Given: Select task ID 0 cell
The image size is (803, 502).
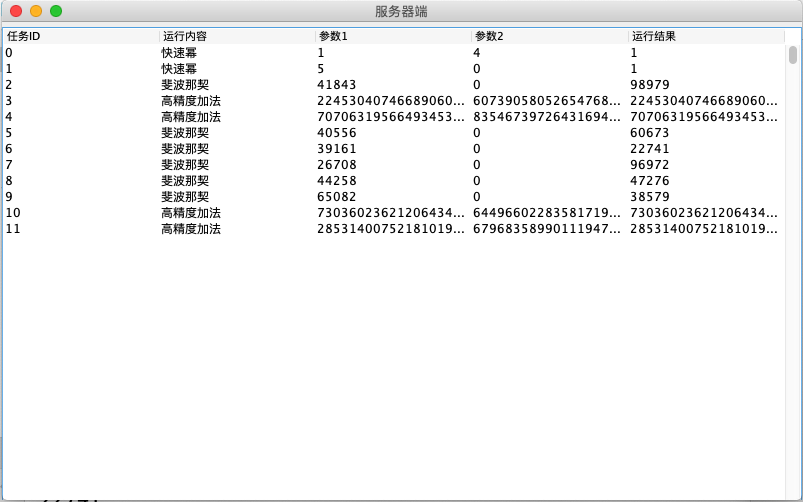Looking at the screenshot, I should 81,53.
